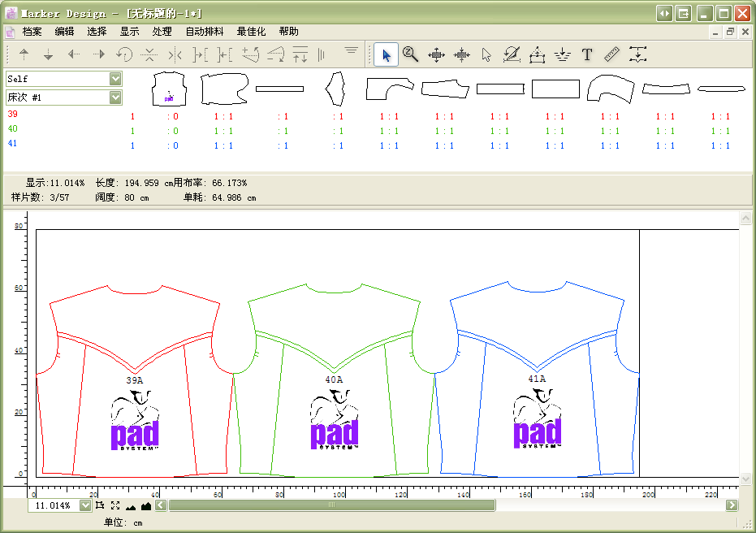Toggle size 40 quantity for first piece
The width and height of the screenshot is (756, 533).
coord(174,131)
